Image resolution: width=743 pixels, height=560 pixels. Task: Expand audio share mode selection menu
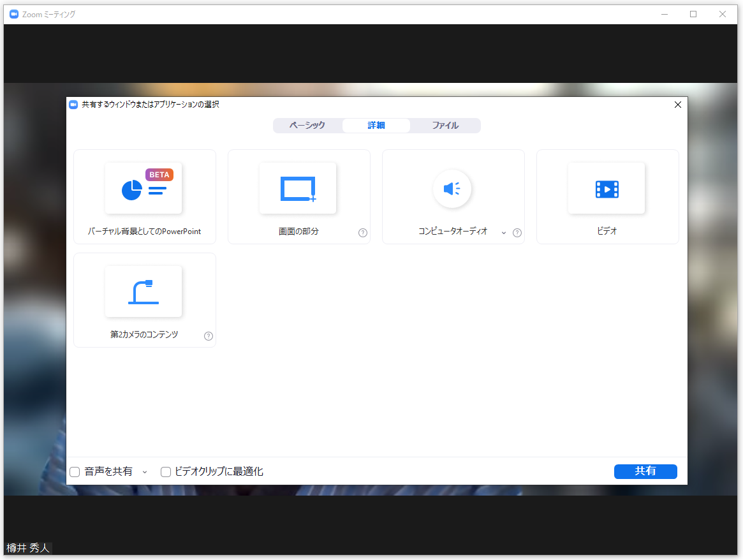click(145, 472)
